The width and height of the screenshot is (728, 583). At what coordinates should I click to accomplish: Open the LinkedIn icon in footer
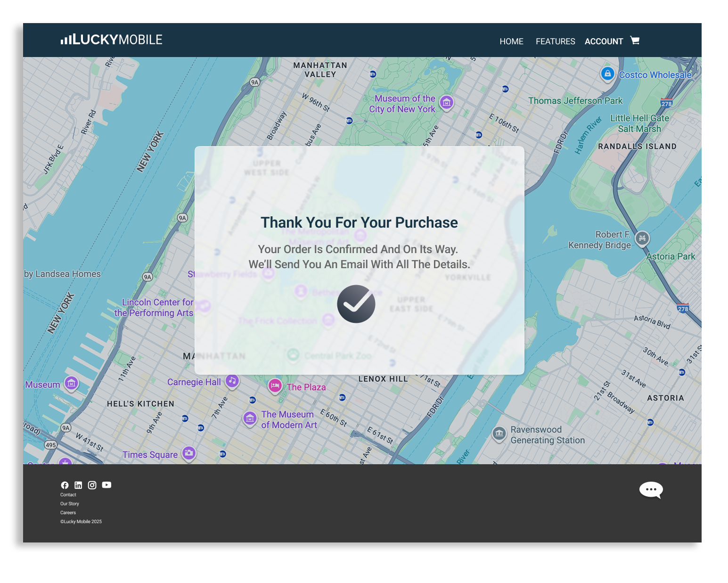pyautogui.click(x=78, y=485)
